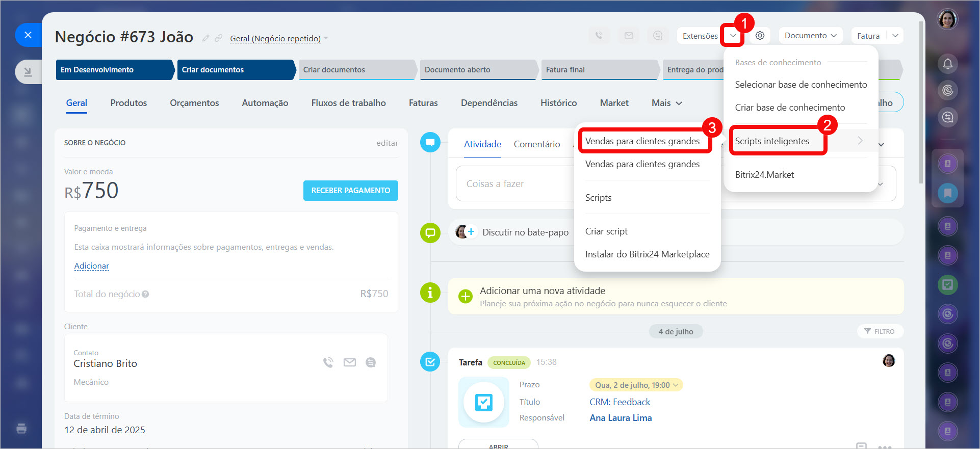Click the phone call icon in header
The image size is (980, 449).
[x=599, y=36]
